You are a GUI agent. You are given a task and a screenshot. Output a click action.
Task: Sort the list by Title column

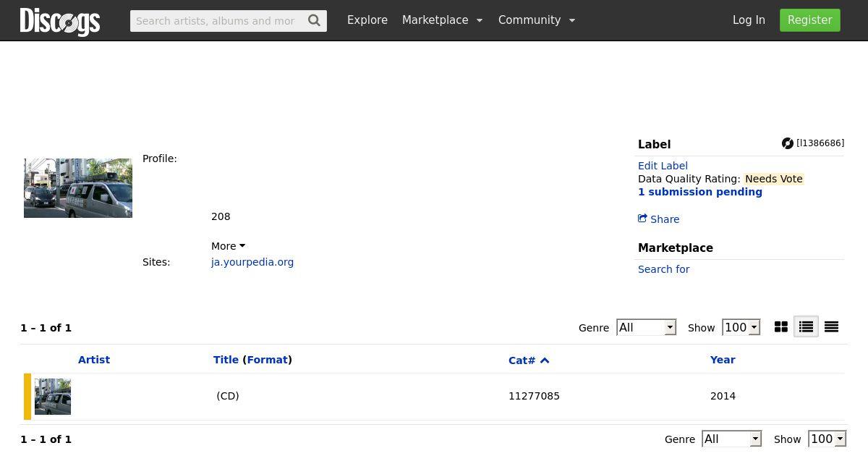[x=226, y=360]
